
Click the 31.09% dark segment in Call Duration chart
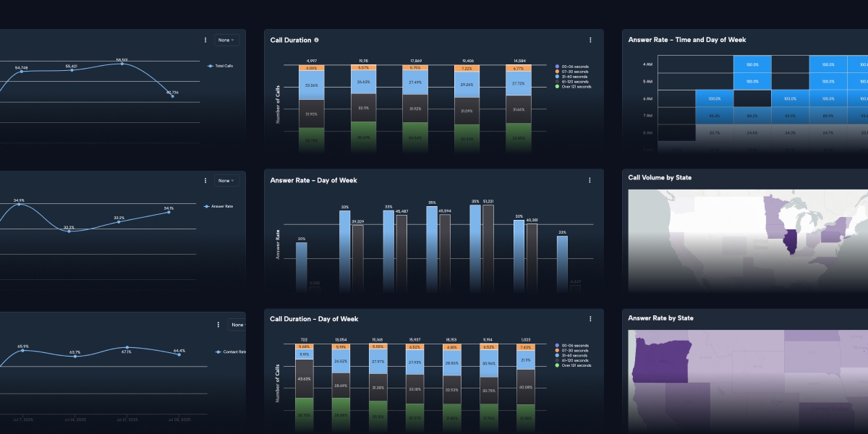coord(467,111)
